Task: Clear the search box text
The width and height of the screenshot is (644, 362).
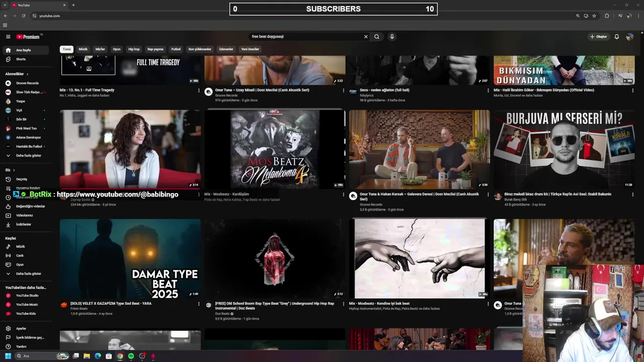Action: pyautogui.click(x=366, y=37)
